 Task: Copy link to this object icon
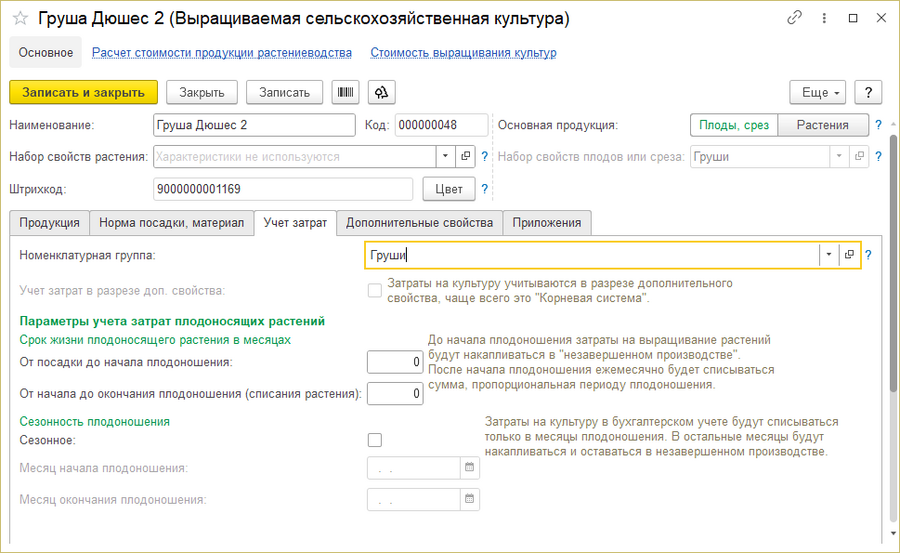click(x=794, y=18)
